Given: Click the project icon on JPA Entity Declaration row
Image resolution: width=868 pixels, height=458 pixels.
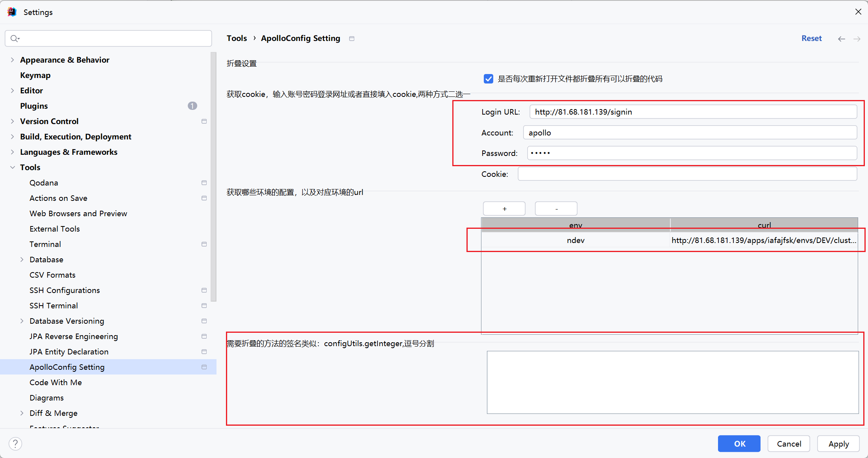Looking at the screenshot, I should tap(204, 352).
